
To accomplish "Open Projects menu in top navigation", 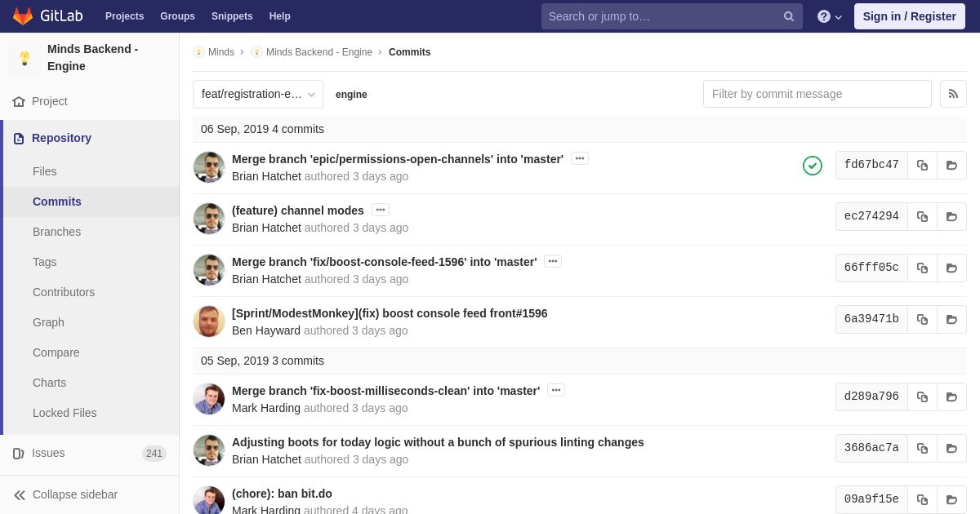I will [x=124, y=16].
